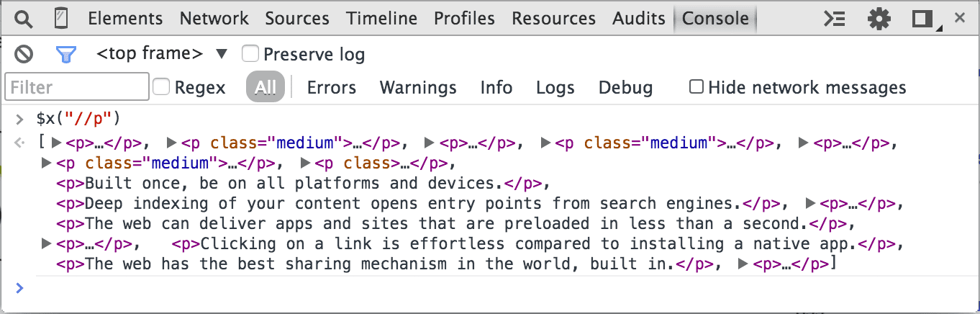The height and width of the screenshot is (314, 980).
Task: Filter console by Warnings level
Action: 418,88
